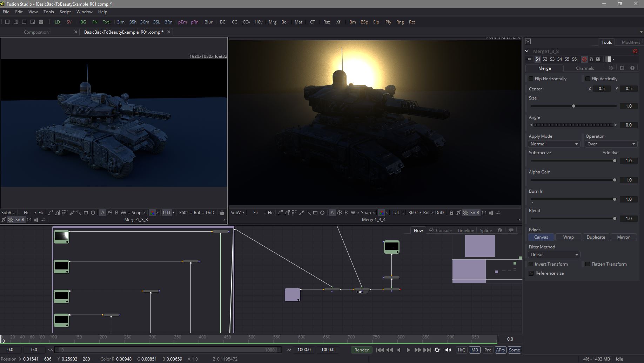Screen dimensions: 644x363
Task: Switch to the Channels tab
Action: click(585, 68)
